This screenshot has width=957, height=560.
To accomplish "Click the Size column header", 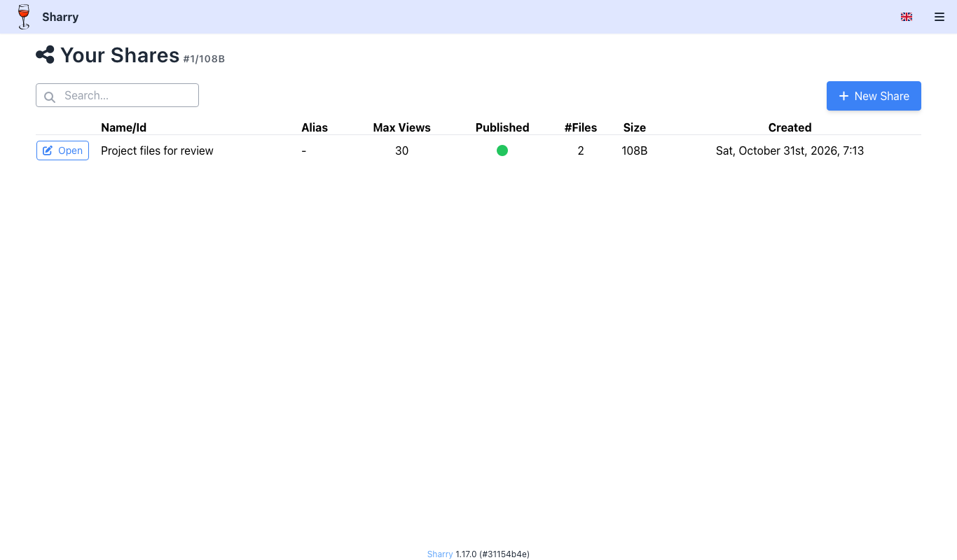I will point(635,127).
